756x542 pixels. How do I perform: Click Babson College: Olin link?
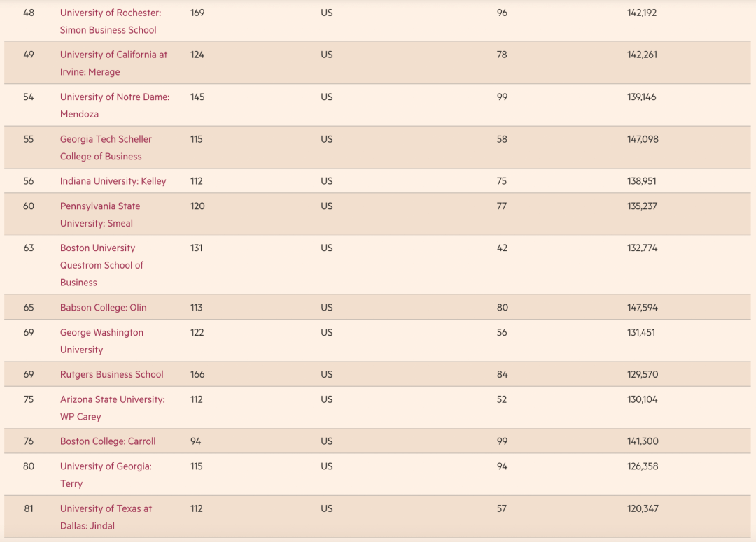tap(103, 308)
